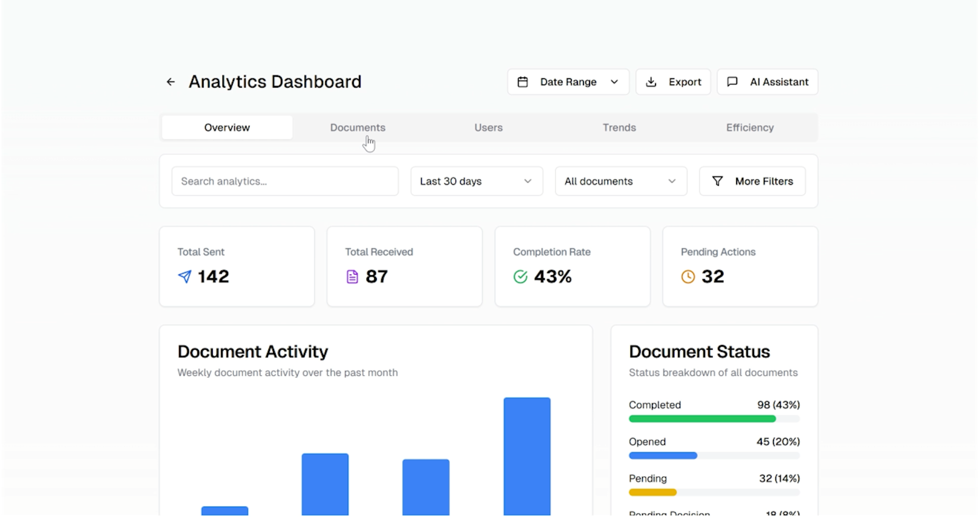Click the purple document icon in Total Received

pyautogui.click(x=352, y=276)
